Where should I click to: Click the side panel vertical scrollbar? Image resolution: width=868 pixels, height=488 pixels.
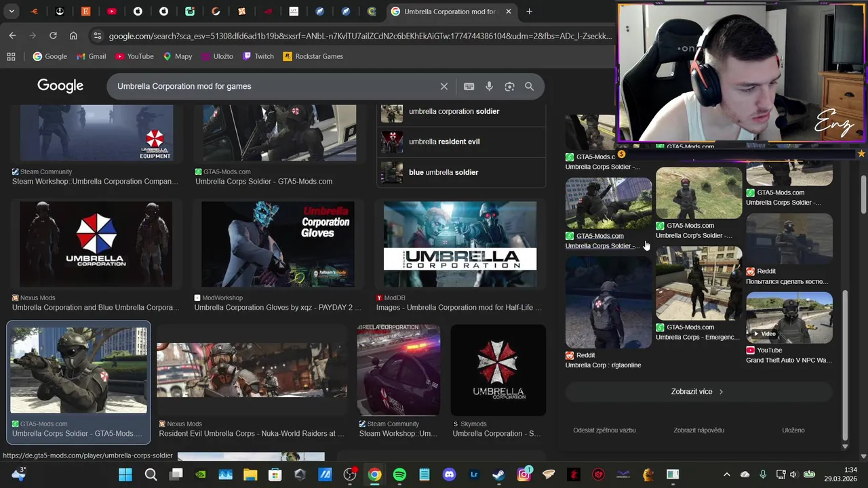coord(844,364)
